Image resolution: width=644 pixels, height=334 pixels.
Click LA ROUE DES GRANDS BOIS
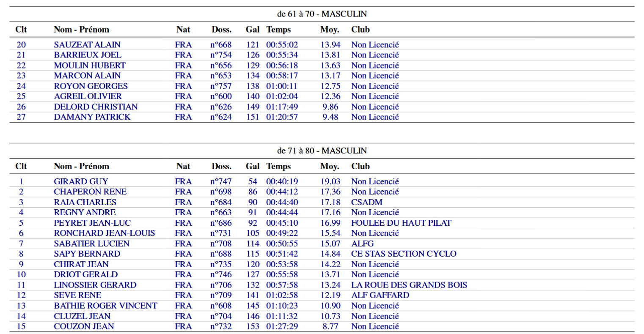[x=409, y=285]
